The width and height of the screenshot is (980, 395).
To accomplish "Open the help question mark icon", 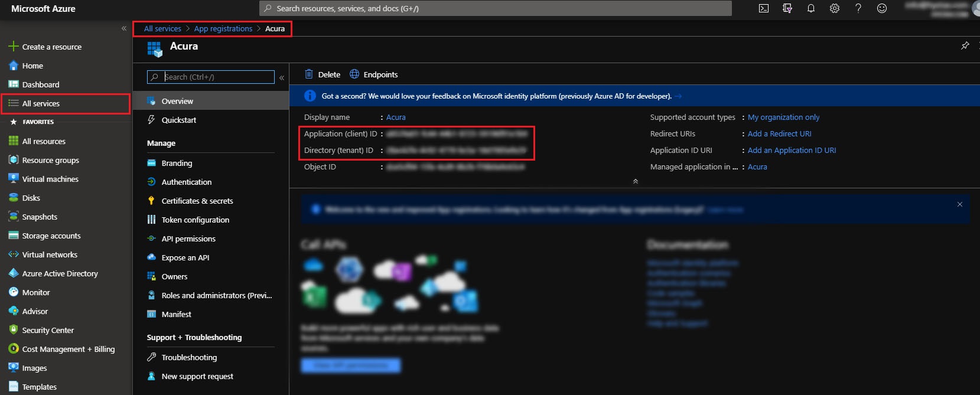I will 858,8.
